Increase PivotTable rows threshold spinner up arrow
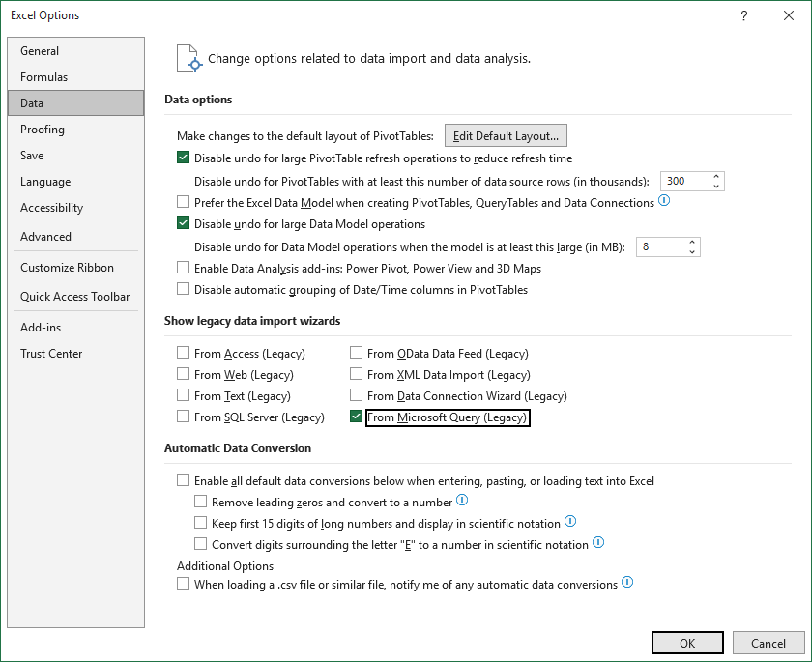 716,177
